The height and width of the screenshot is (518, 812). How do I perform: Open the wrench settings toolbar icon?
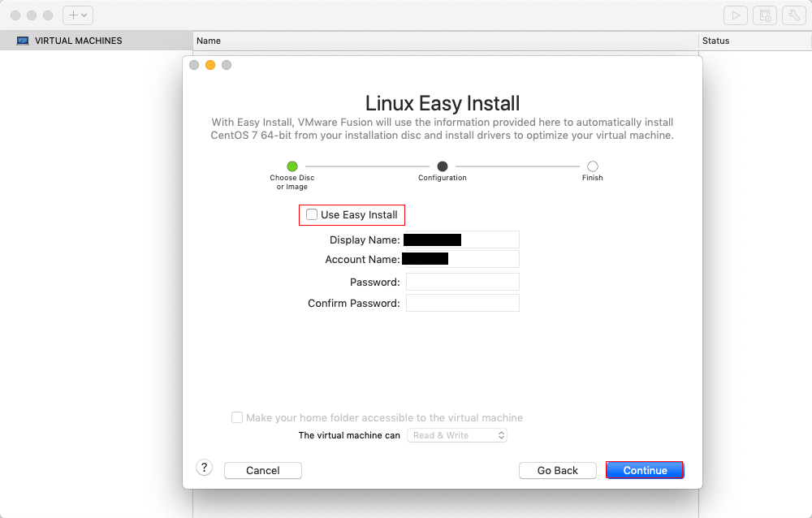(x=794, y=15)
